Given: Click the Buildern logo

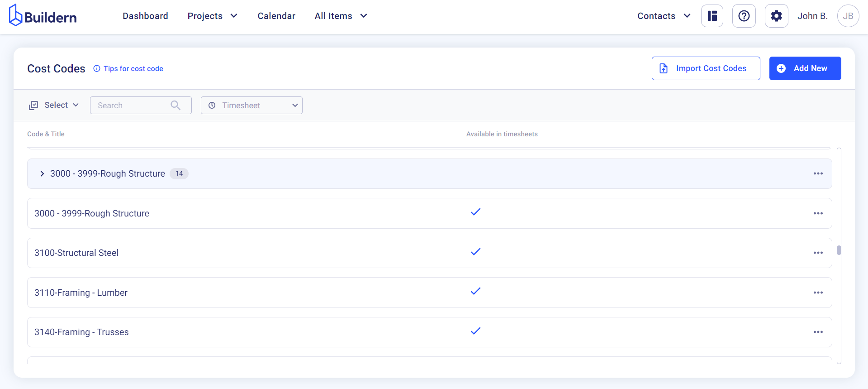Looking at the screenshot, I should point(43,16).
